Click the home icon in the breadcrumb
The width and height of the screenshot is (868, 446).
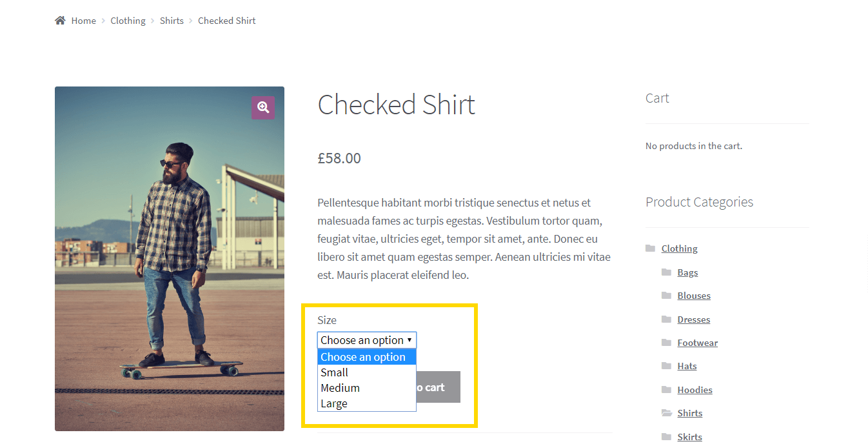[x=59, y=20]
